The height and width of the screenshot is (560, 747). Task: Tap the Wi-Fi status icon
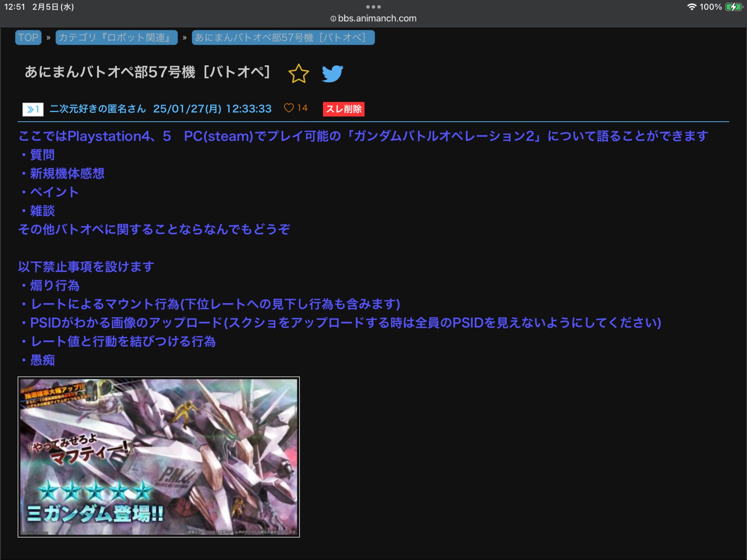coord(691,7)
